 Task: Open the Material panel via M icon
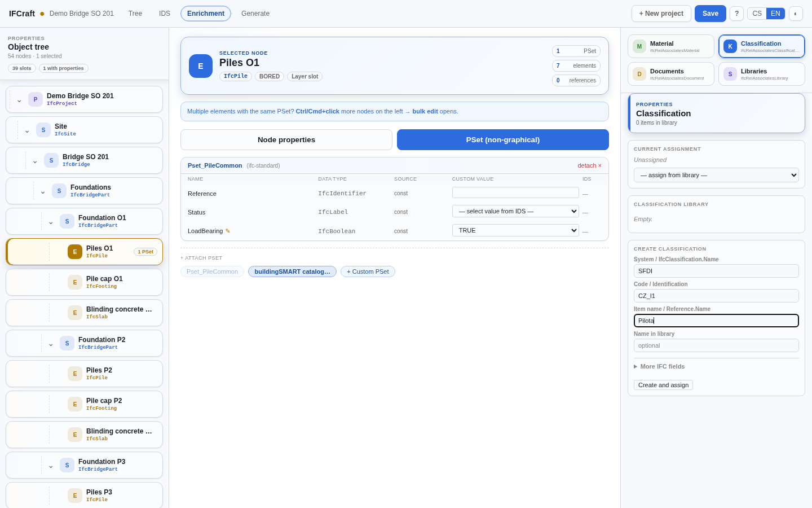pyautogui.click(x=639, y=46)
